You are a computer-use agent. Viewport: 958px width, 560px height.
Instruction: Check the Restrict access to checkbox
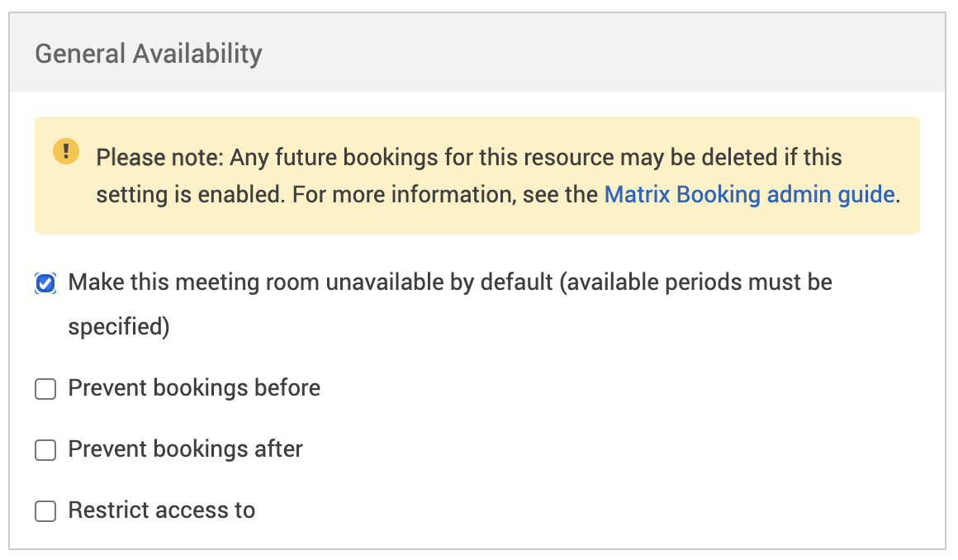(45, 511)
